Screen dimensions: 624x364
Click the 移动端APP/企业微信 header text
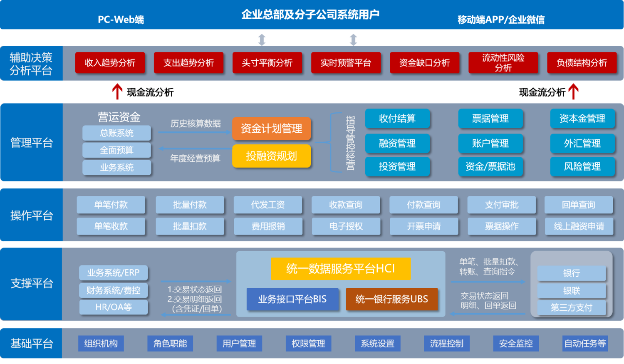[x=501, y=20]
